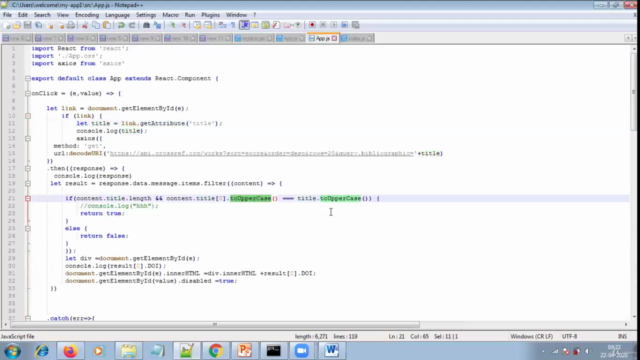Collapse the onClick fold marker at line 7
This screenshot has width=640, height=360.
(28, 93)
